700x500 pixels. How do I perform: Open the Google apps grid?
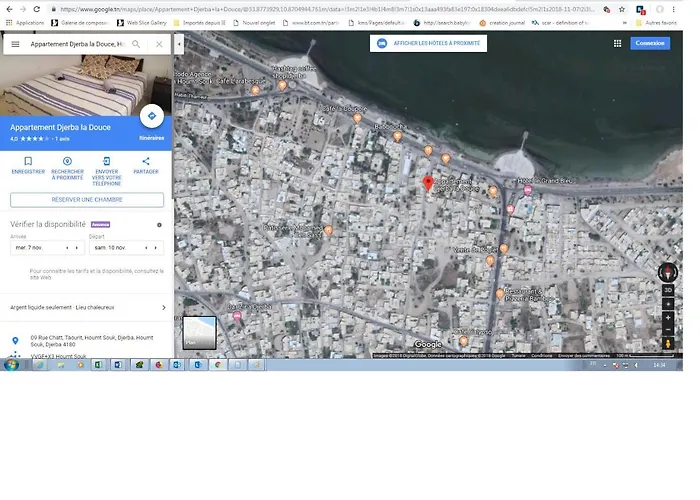pos(617,43)
